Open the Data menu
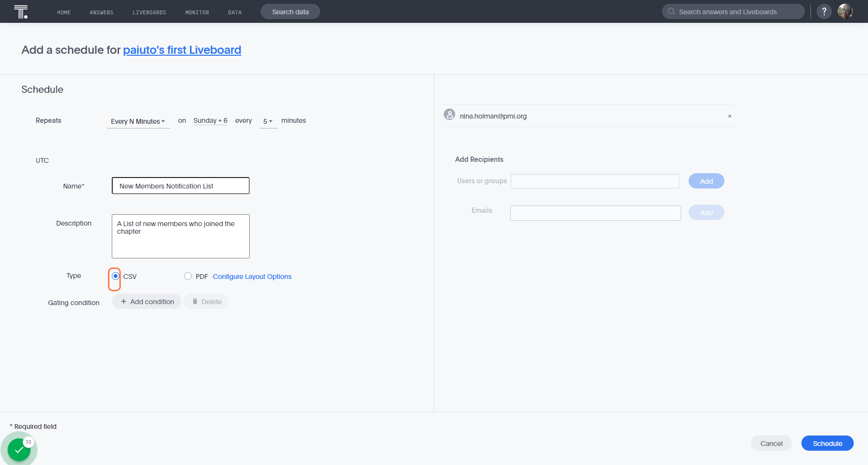Image resolution: width=868 pixels, height=465 pixels. point(234,12)
